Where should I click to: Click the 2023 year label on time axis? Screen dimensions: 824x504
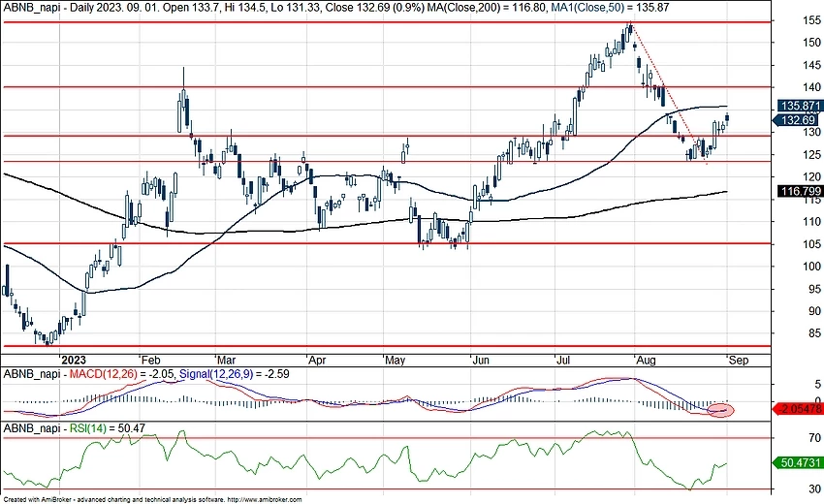[x=73, y=361]
